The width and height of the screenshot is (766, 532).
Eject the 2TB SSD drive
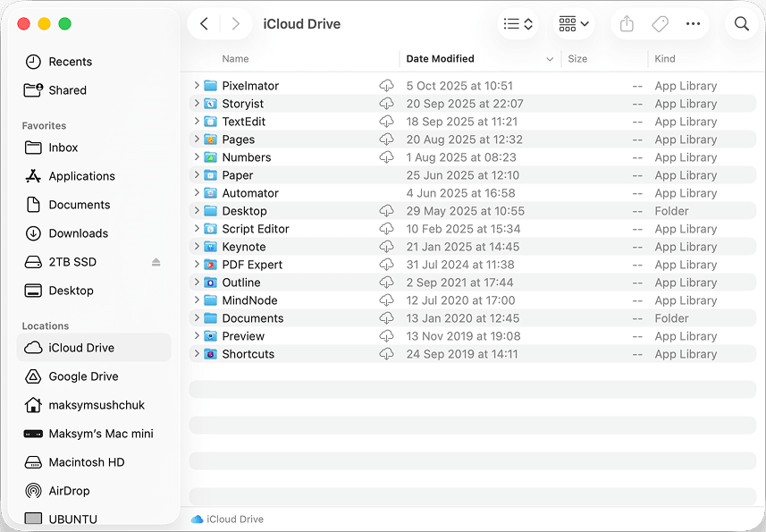point(156,262)
